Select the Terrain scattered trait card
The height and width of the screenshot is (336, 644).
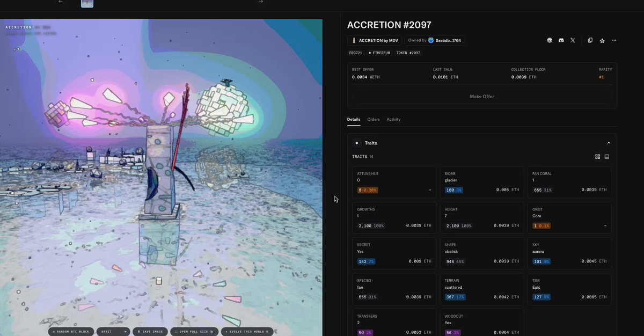coord(482,289)
